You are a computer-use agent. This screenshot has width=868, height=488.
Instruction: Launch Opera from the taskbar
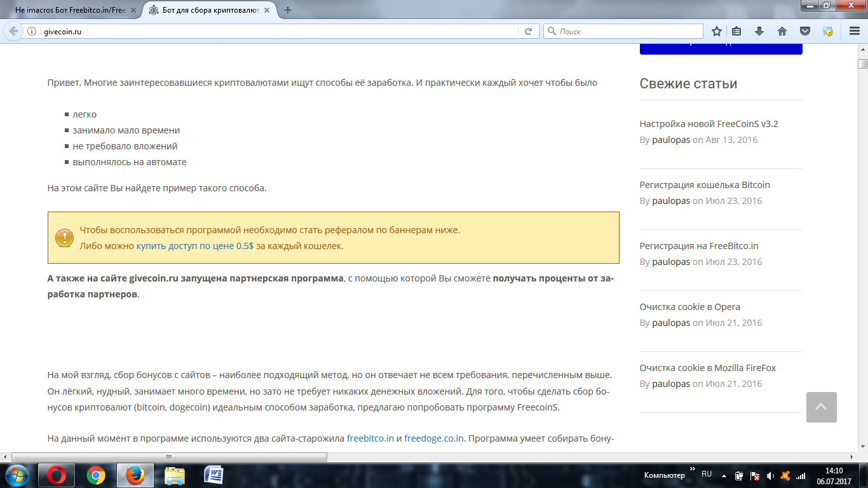coord(57,475)
